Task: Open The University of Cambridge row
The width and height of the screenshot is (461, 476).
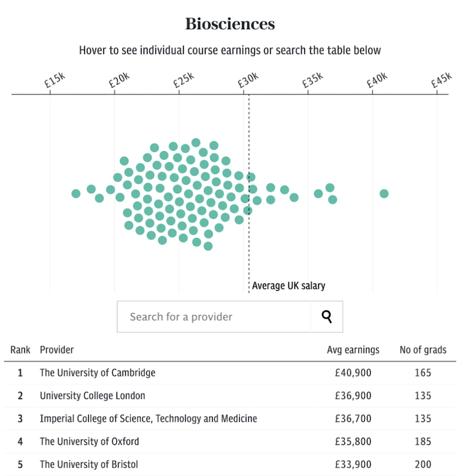Action: coord(230,372)
